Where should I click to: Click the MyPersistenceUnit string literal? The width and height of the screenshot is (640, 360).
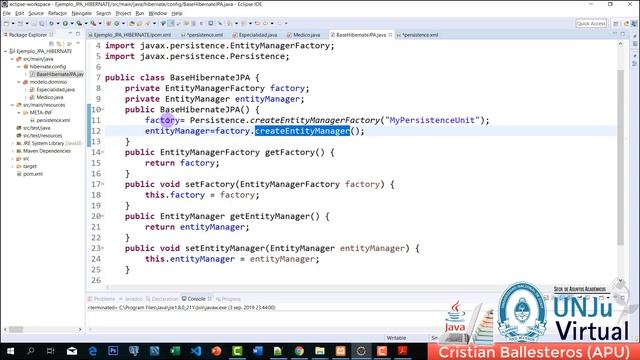tap(432, 120)
